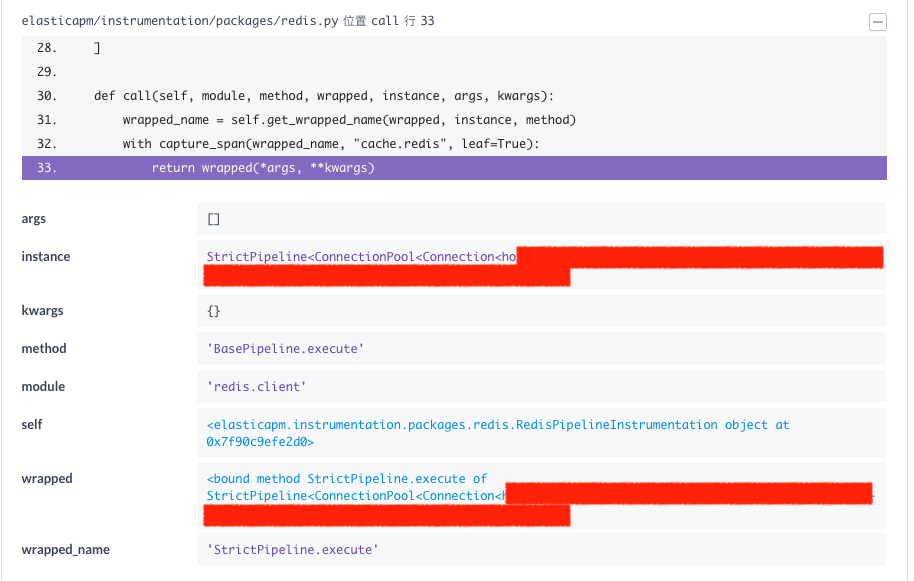
Task: Click the empty line number 29
Action: (x=47, y=72)
